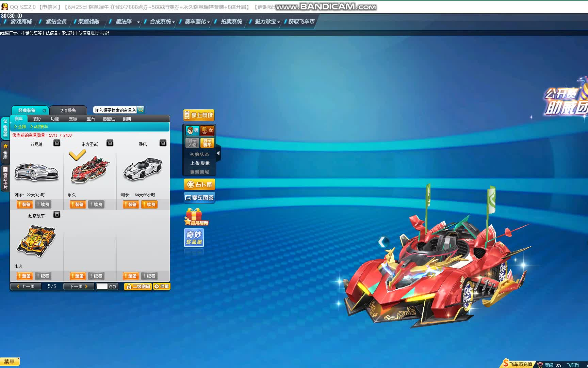Click trash icon beside 乘风 car
Screen dimensions: 588x368
coord(163,143)
